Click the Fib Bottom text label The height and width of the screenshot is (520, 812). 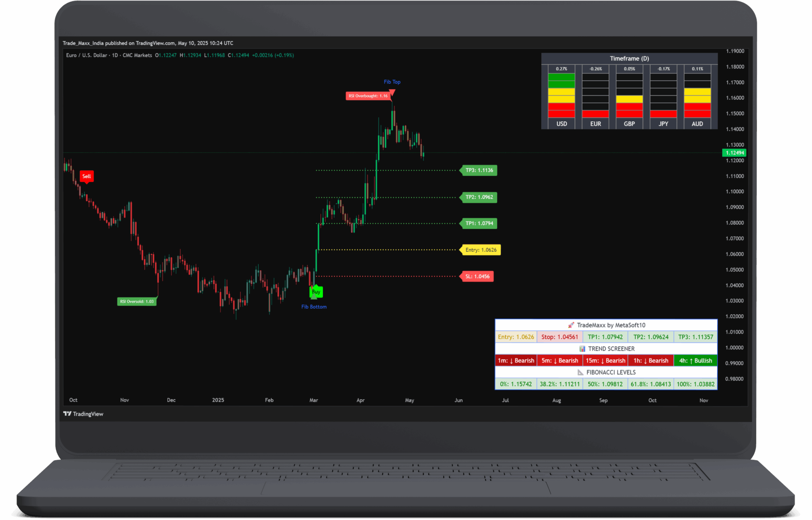coord(314,307)
